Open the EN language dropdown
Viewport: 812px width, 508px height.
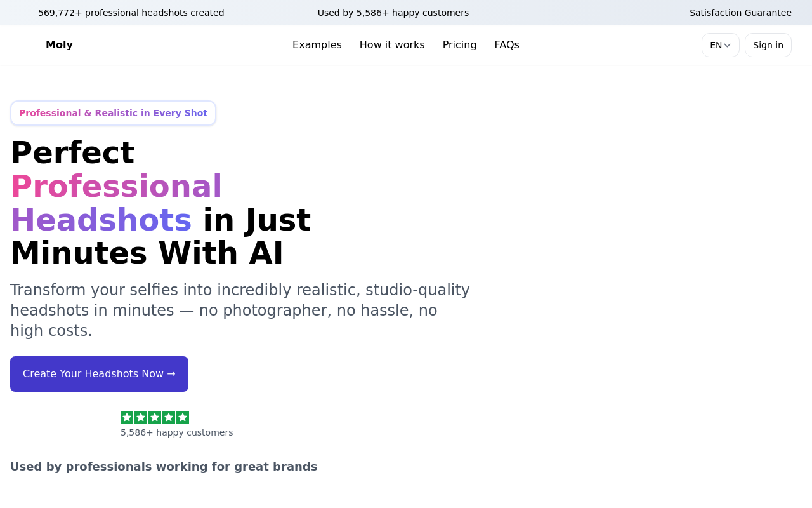(x=720, y=45)
